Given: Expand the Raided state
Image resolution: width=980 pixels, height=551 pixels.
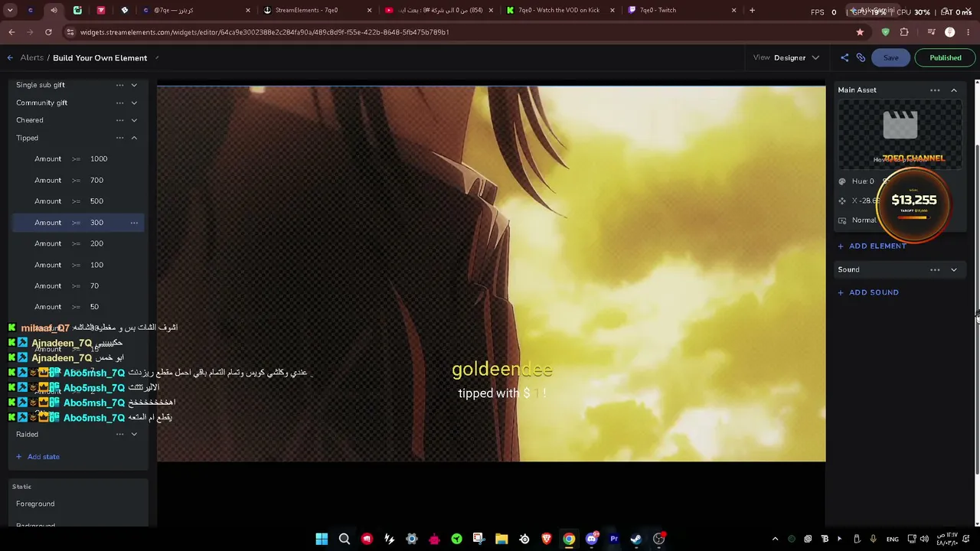Looking at the screenshot, I should click(x=134, y=435).
